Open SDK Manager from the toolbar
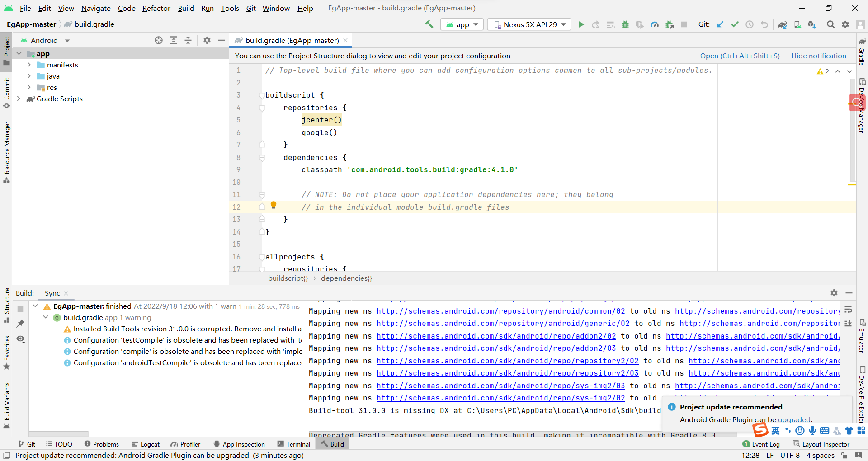Viewport: 868px width, 461px height. pyautogui.click(x=812, y=24)
